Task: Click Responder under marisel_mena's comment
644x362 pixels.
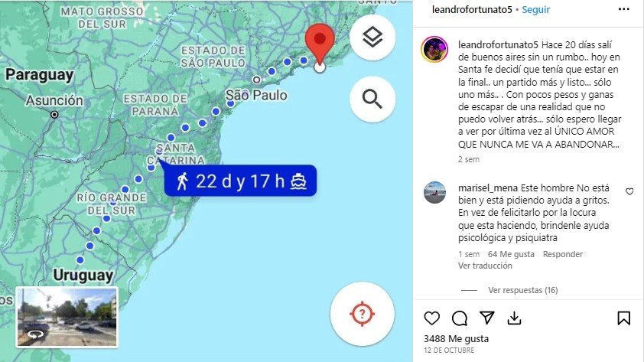Action: tap(563, 254)
